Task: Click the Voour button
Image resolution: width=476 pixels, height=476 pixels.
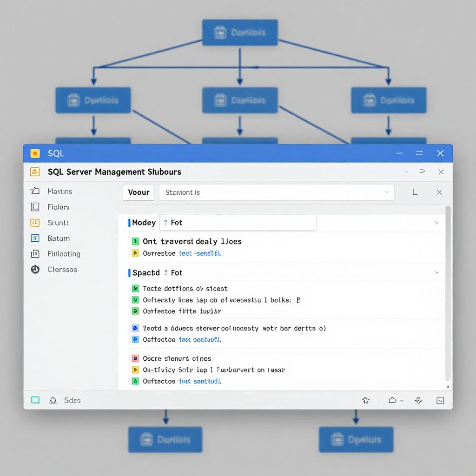Action: tap(139, 192)
